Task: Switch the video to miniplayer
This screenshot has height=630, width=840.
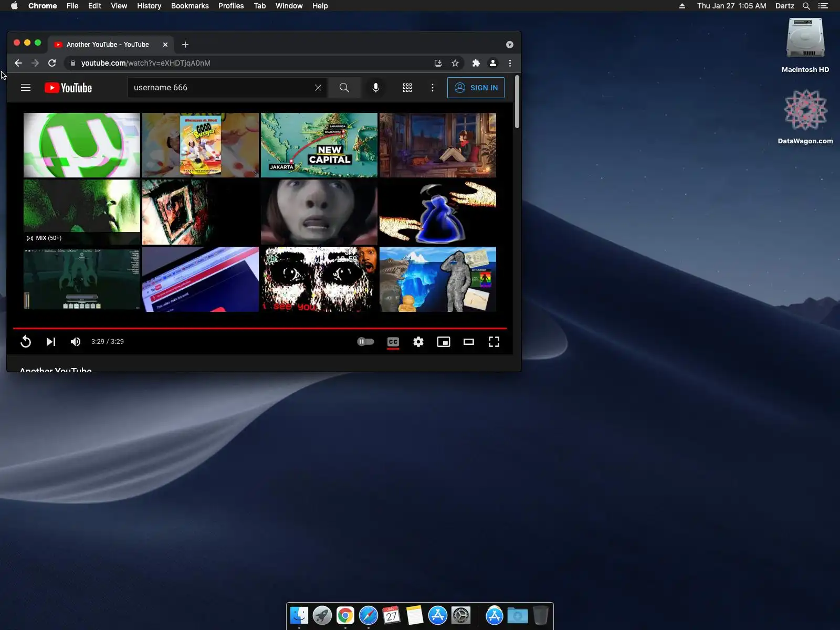Action: (444, 342)
